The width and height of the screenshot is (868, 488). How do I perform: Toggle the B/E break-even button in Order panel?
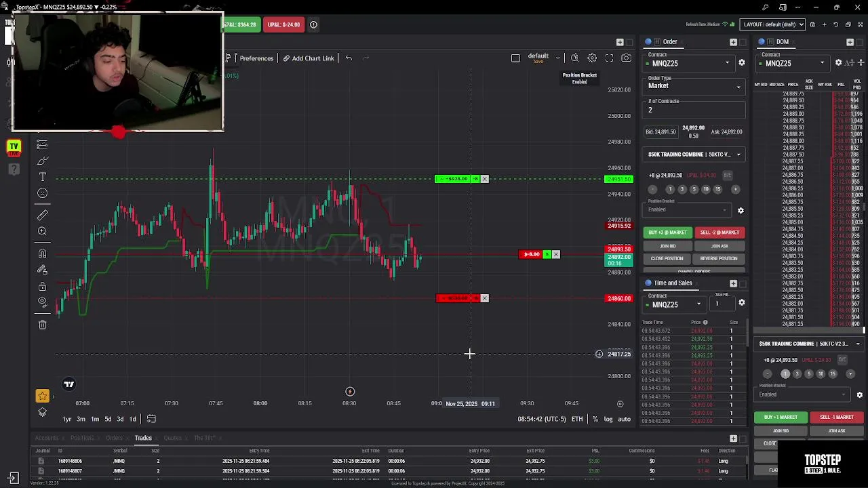point(727,176)
